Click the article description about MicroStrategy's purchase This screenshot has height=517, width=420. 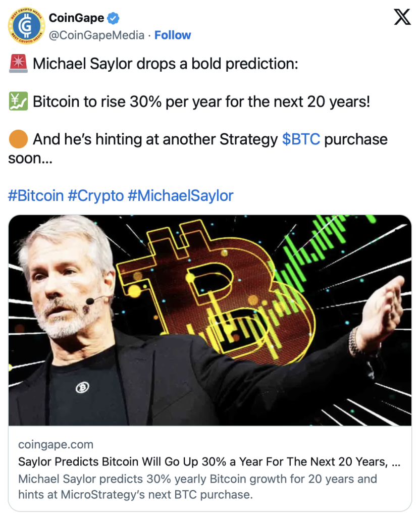tap(197, 487)
